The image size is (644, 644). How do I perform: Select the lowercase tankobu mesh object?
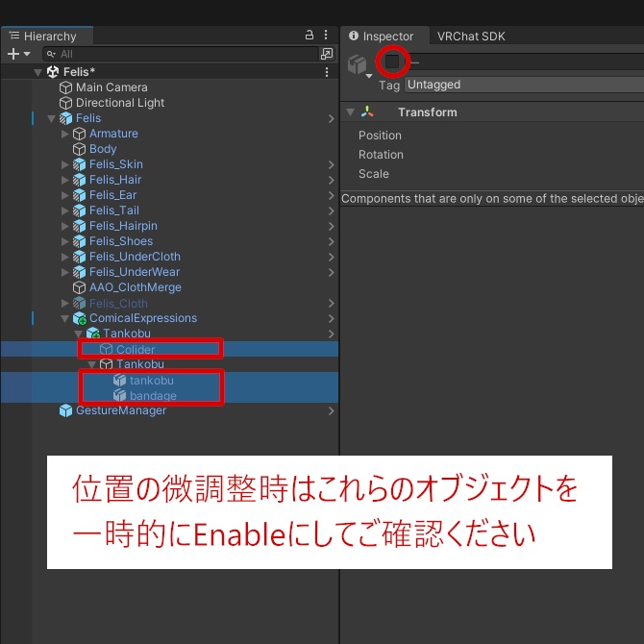(152, 381)
